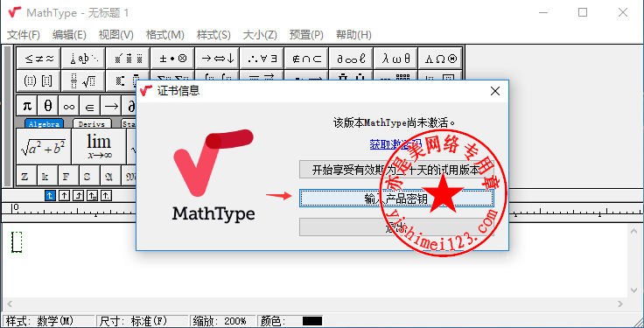Insert the outlined S symbol
The image size is (644, 328).
(x=89, y=176)
